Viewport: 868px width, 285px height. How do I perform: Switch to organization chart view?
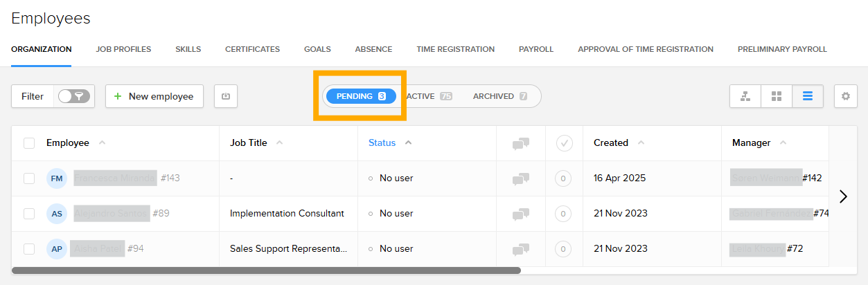point(745,96)
